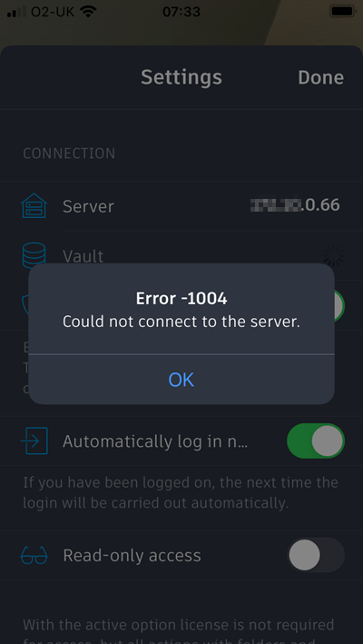Tap the glasses Read-only icon

click(34, 555)
